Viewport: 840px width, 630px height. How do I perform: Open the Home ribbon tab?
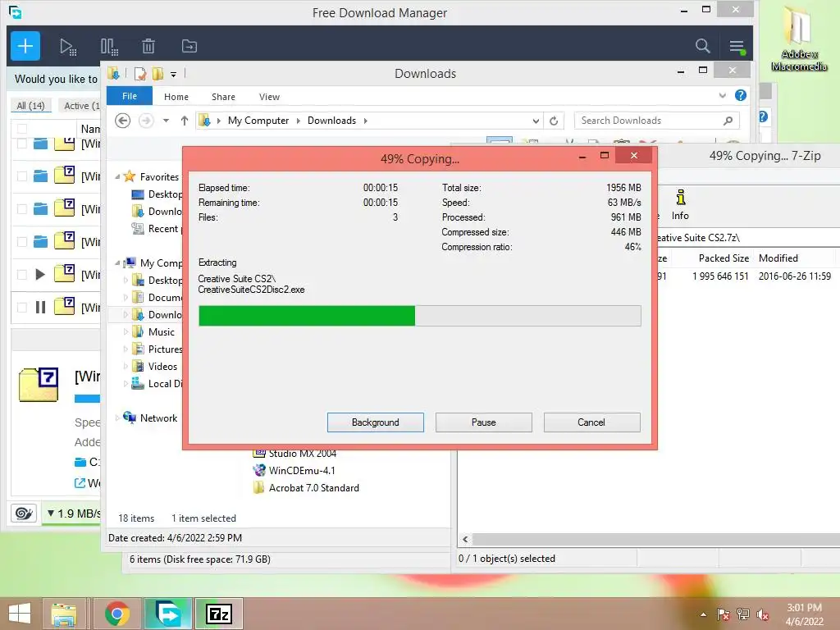[x=176, y=97]
